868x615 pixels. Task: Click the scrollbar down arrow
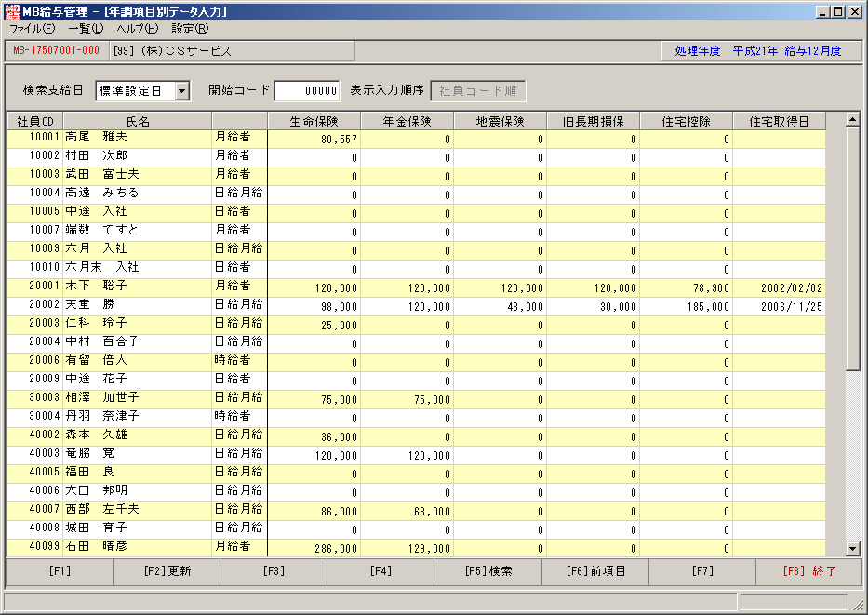[852, 549]
